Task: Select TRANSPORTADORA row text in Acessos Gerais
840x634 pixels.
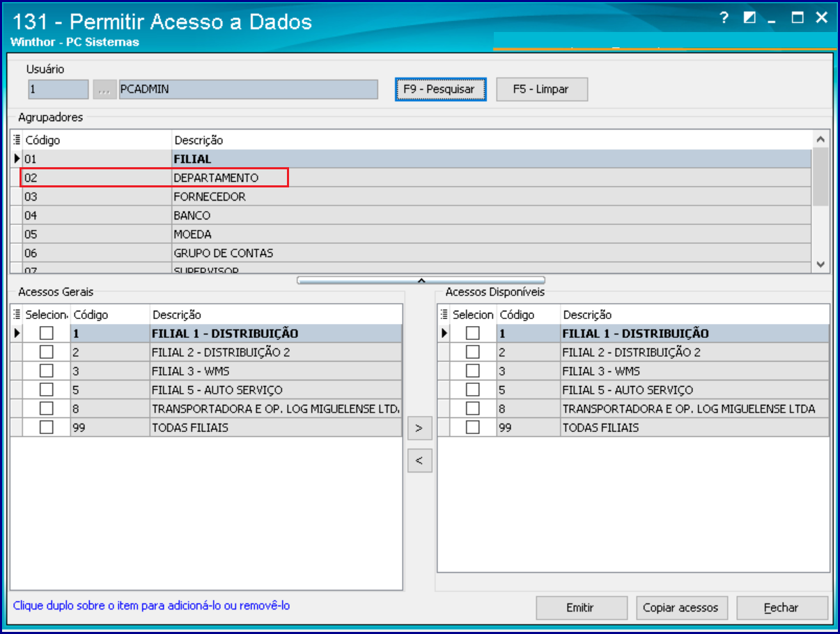Action: click(x=276, y=409)
